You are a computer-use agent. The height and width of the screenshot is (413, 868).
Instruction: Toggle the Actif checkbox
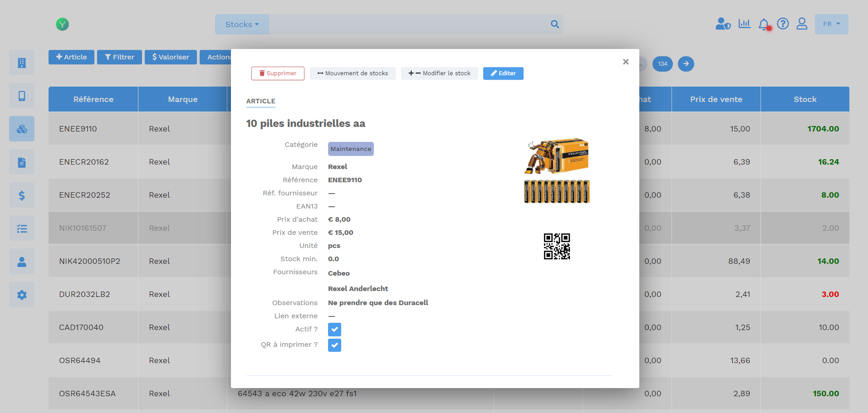coord(334,330)
